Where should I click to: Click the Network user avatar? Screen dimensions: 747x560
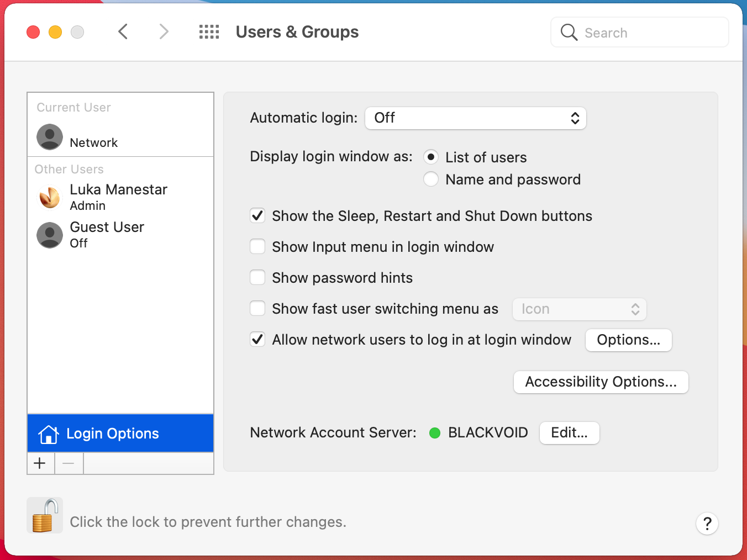[50, 137]
